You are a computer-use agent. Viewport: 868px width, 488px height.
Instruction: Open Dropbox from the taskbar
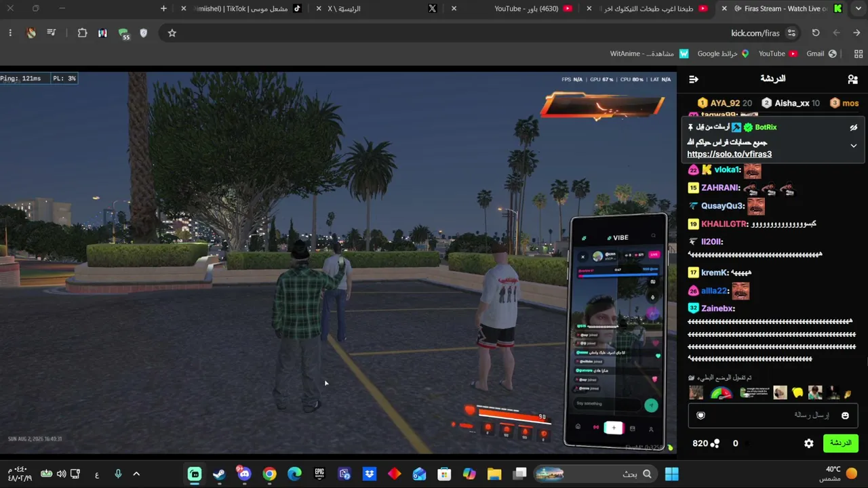[370, 474]
